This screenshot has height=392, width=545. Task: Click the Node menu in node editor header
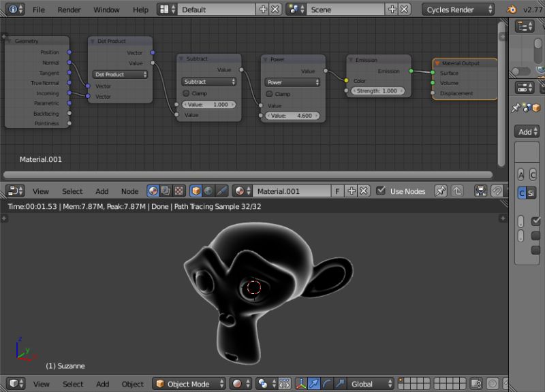(x=129, y=191)
